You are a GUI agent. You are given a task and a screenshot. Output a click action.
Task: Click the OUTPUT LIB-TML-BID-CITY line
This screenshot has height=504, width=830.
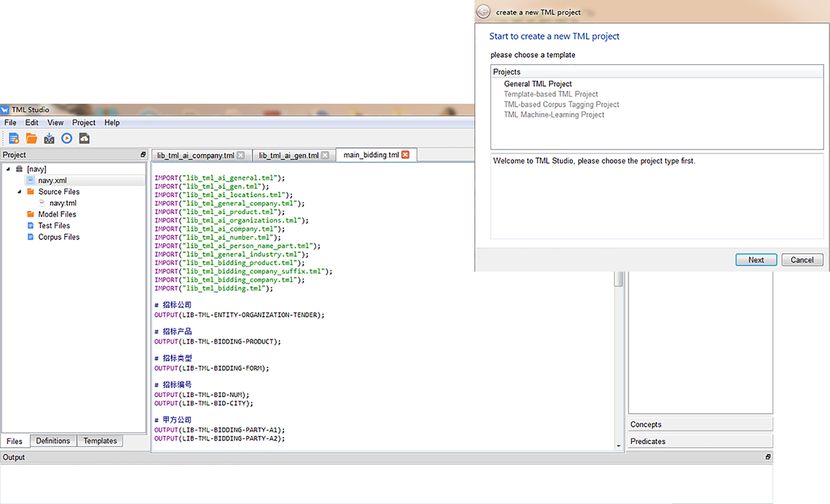[204, 403]
